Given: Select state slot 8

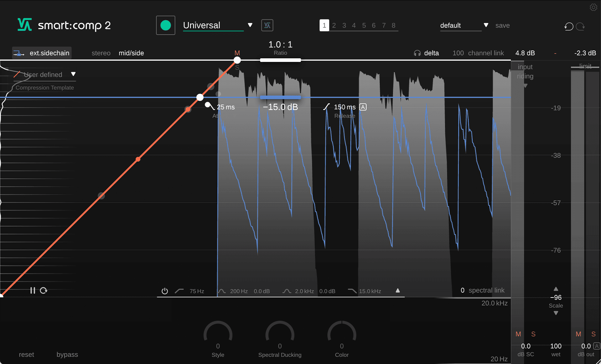Looking at the screenshot, I should [394, 26].
